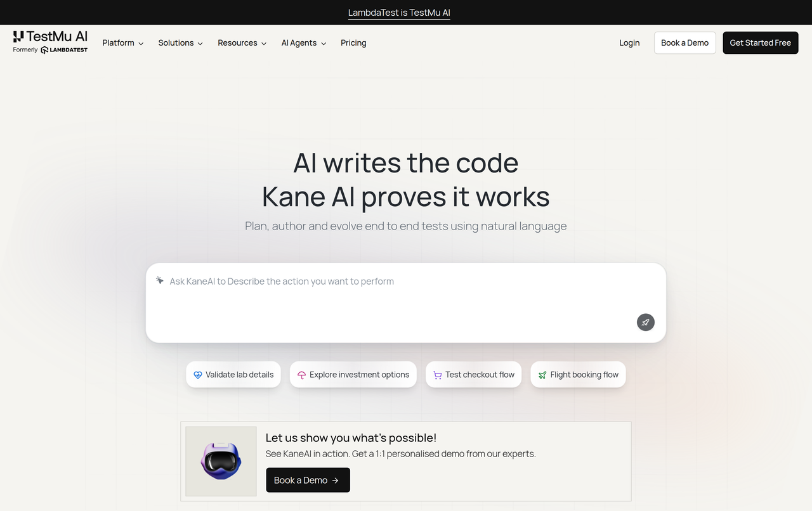812x511 pixels.
Task: Click the heart icon on Validate lab details
Action: tap(198, 375)
